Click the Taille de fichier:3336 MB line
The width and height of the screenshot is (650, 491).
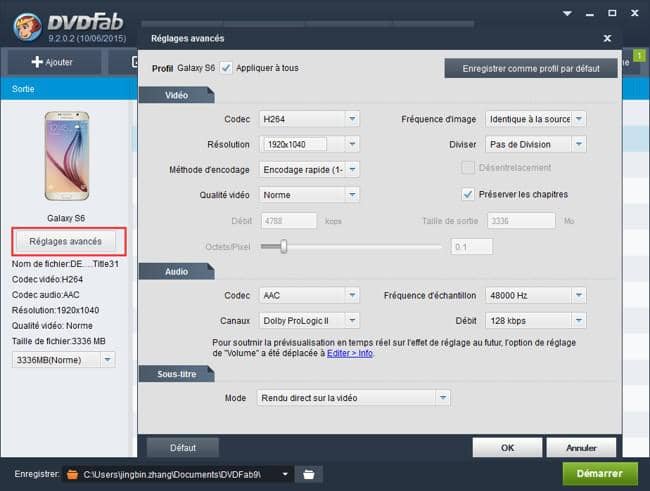[58, 341]
